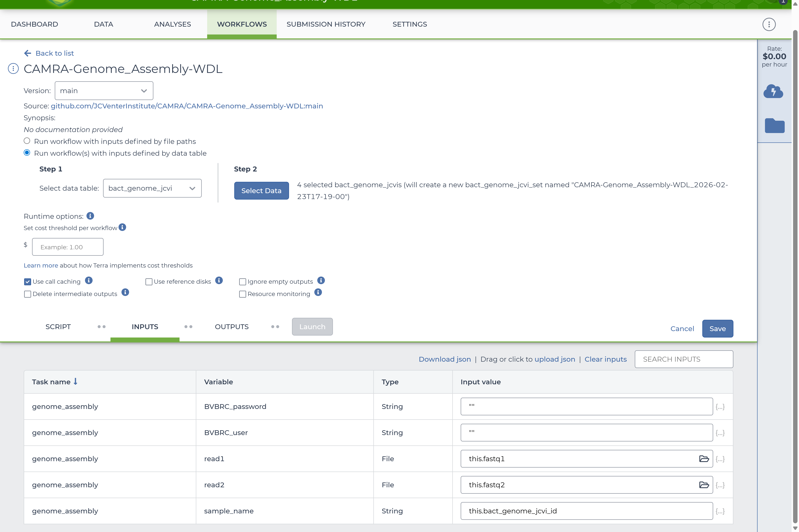
Task: Open workflow action menu beside CAMRA-Genome_Assembly-WDL title
Action: pyautogui.click(x=13, y=69)
